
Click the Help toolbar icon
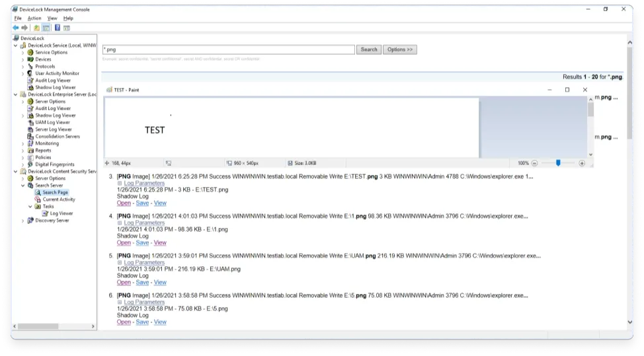click(x=58, y=28)
